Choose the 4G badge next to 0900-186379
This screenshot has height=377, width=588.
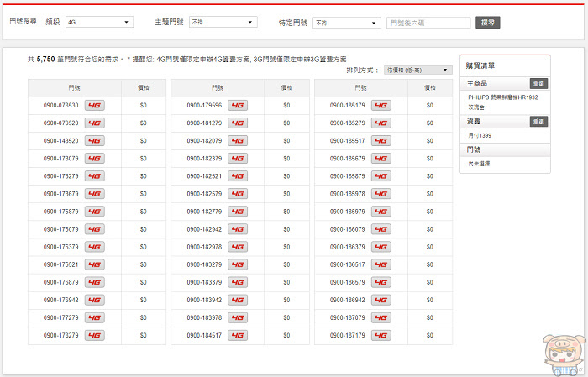(x=381, y=247)
